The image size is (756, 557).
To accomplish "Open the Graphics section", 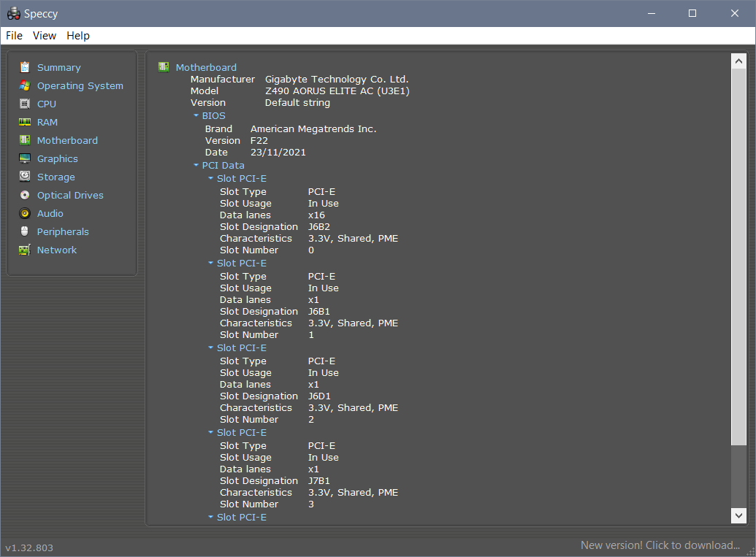I will [x=58, y=158].
